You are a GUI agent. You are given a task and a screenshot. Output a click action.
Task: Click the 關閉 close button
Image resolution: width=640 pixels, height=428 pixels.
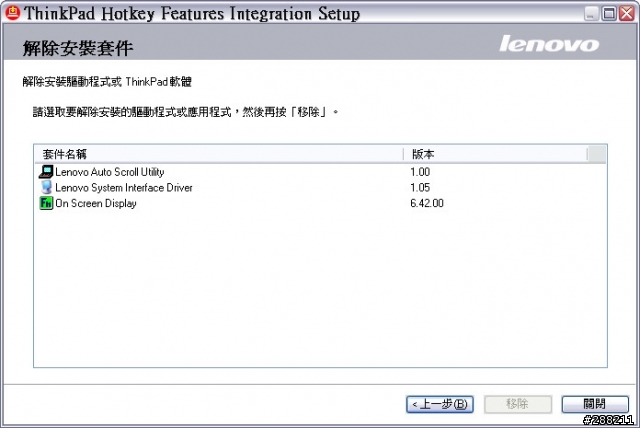(x=595, y=404)
